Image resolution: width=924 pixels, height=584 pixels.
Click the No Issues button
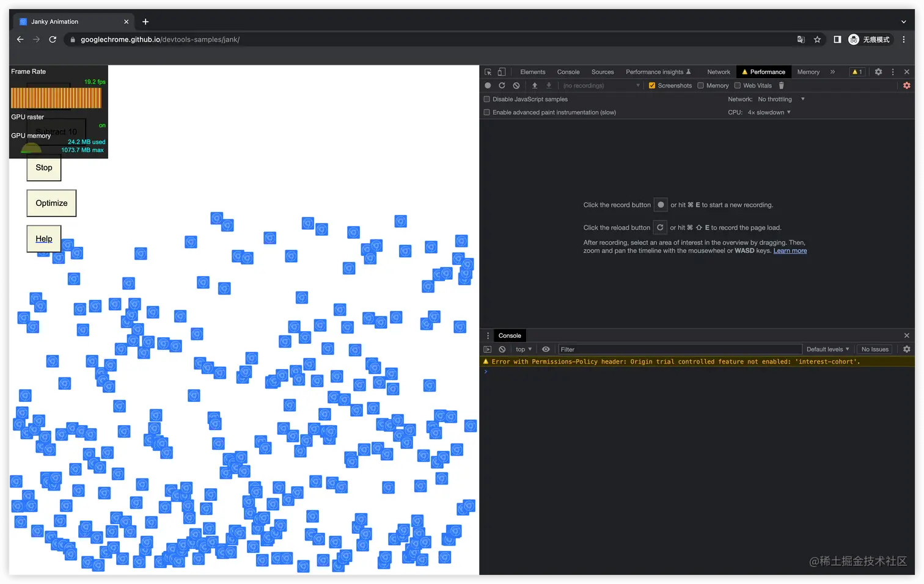[875, 349]
